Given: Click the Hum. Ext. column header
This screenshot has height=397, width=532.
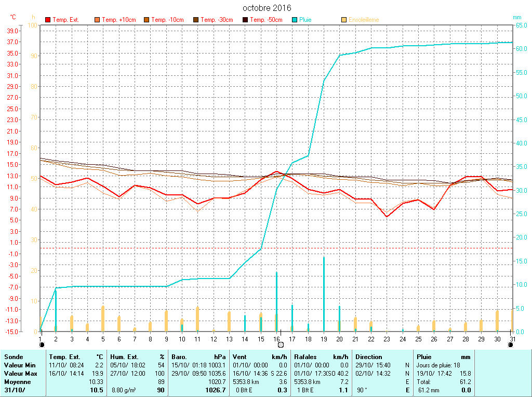Looking at the screenshot, I should 126,357.
